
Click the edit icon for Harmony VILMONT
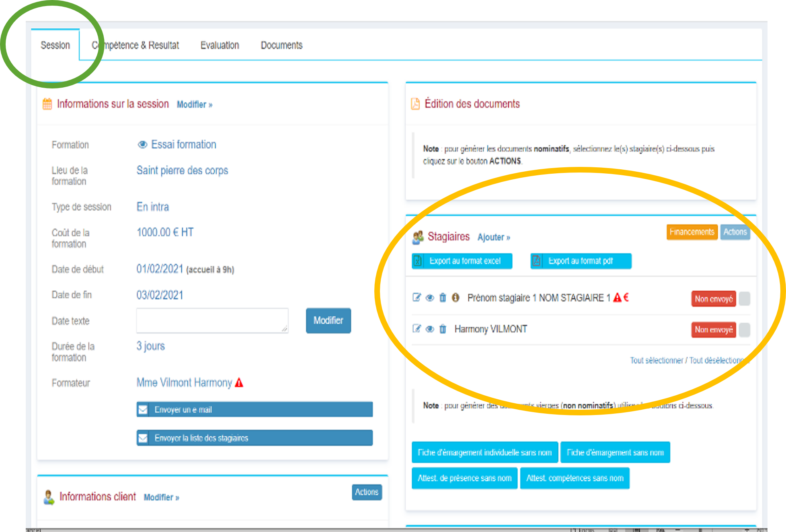tap(417, 329)
